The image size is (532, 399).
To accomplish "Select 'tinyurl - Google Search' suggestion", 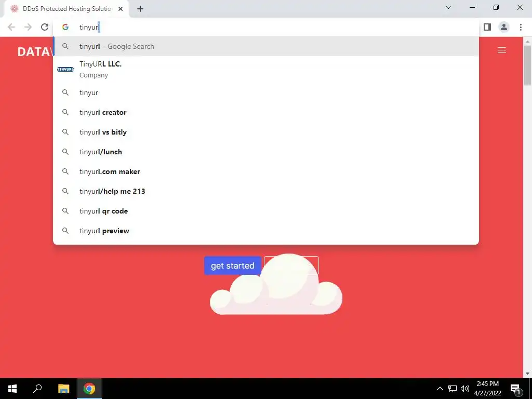I will point(266,46).
